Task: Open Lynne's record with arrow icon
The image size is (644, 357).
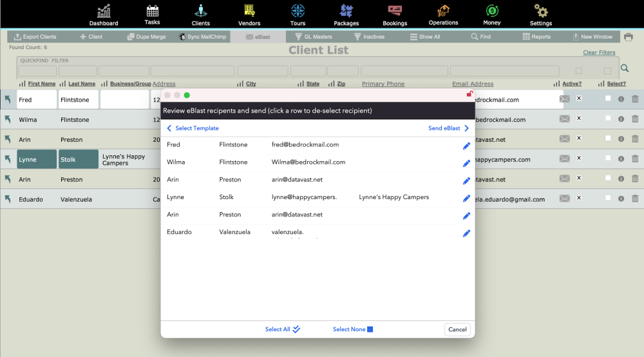Action: point(8,159)
